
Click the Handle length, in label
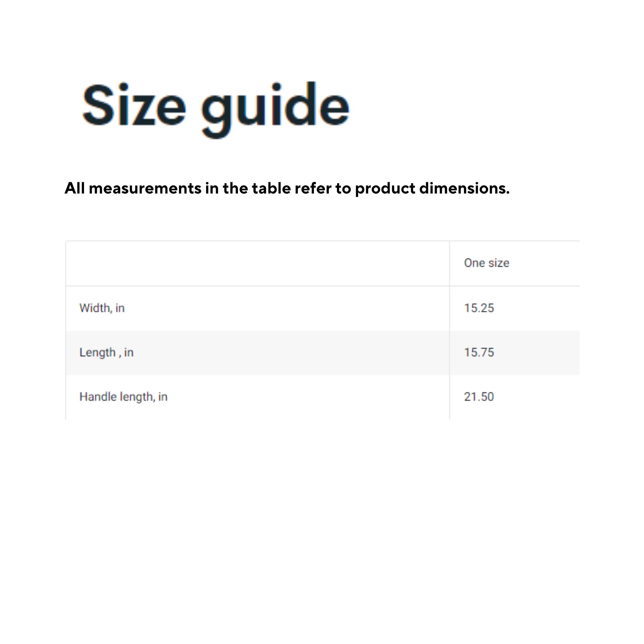(123, 397)
